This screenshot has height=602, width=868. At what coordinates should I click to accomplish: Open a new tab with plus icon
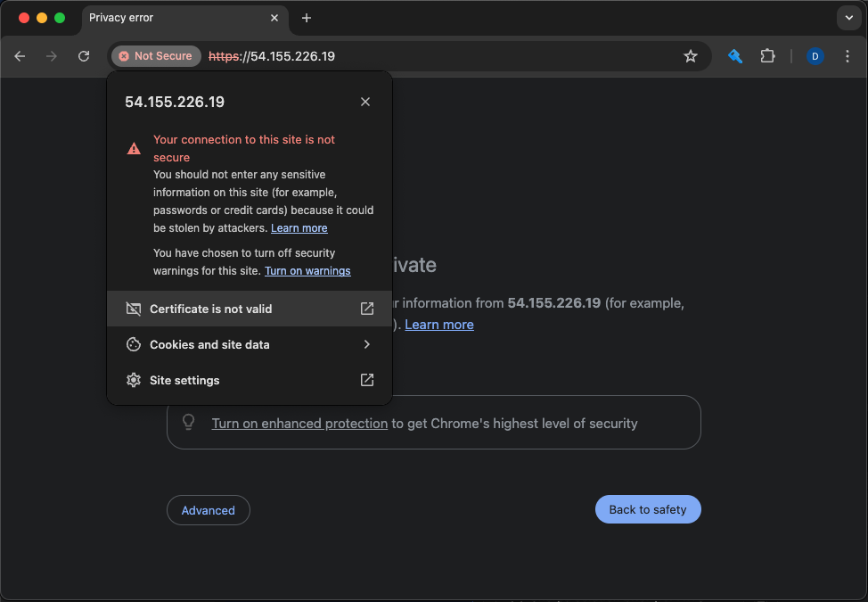pyautogui.click(x=307, y=18)
